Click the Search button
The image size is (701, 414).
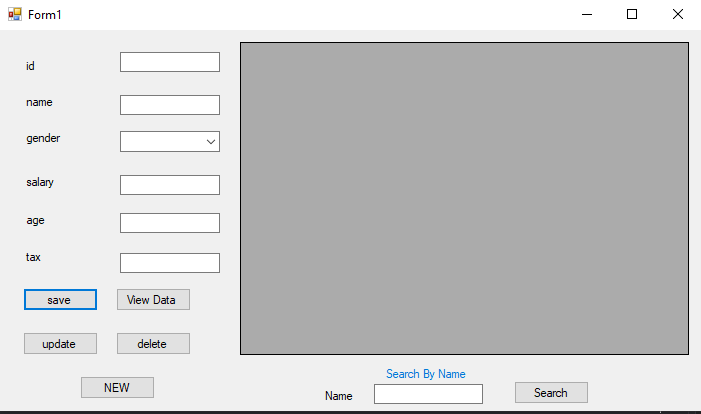coord(551,393)
